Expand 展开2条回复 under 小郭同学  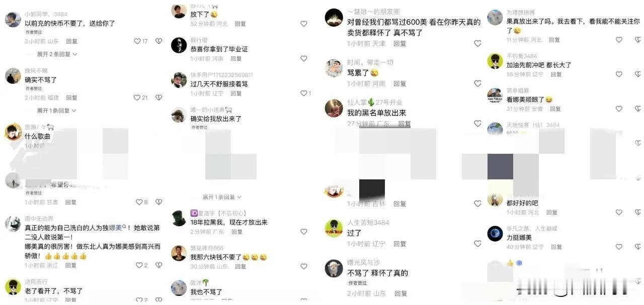pos(57,54)
